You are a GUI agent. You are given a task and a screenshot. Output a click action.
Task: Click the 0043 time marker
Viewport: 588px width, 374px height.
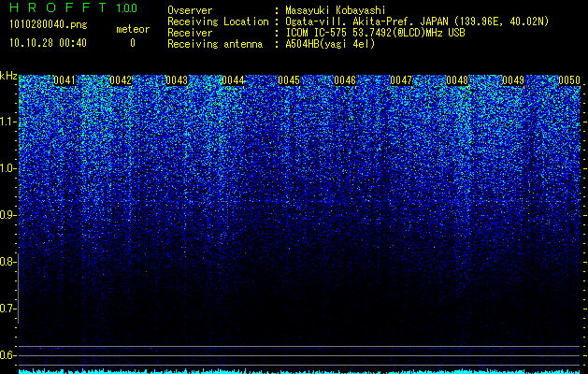[177, 80]
